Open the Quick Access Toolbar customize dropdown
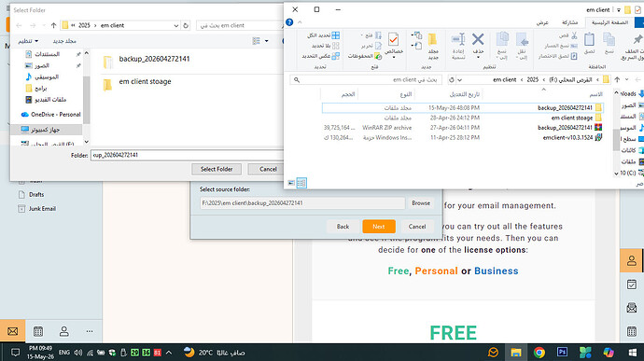Screen dimensions: 644x361 (x=619, y=10)
